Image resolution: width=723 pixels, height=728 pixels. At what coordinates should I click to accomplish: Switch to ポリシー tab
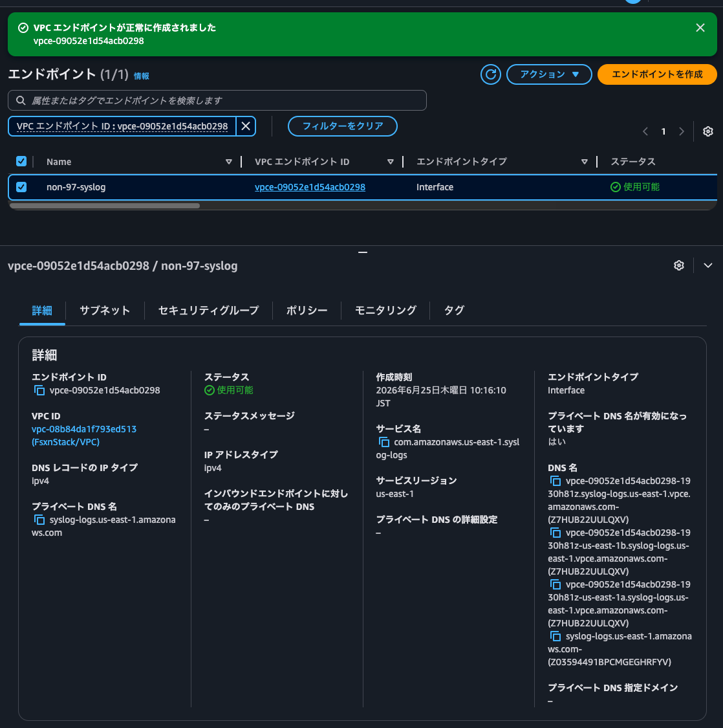(x=307, y=311)
